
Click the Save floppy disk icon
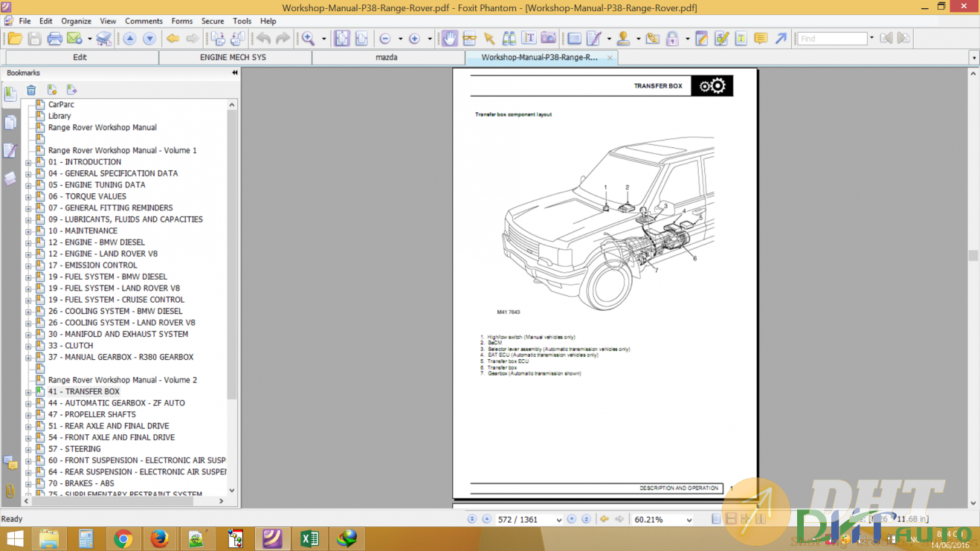34,39
